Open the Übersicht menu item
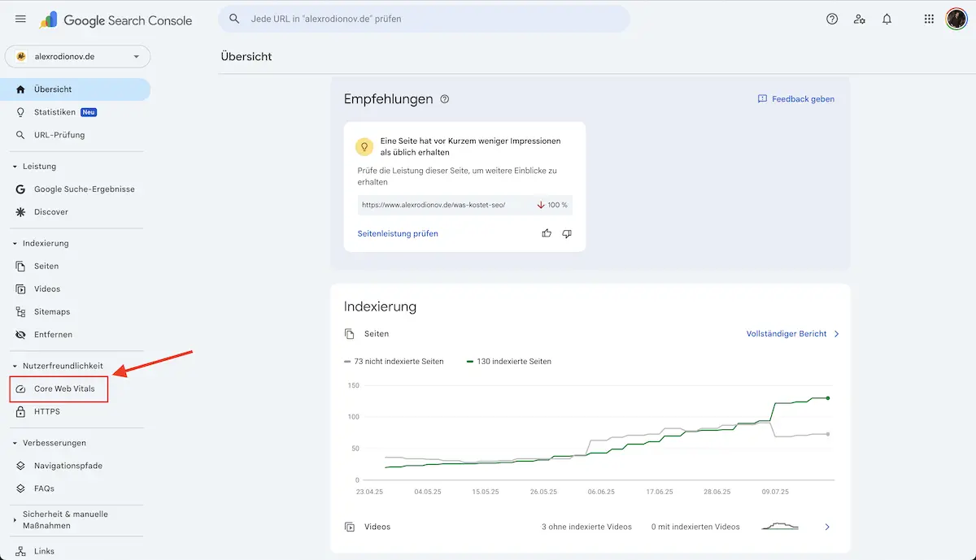 [76, 89]
